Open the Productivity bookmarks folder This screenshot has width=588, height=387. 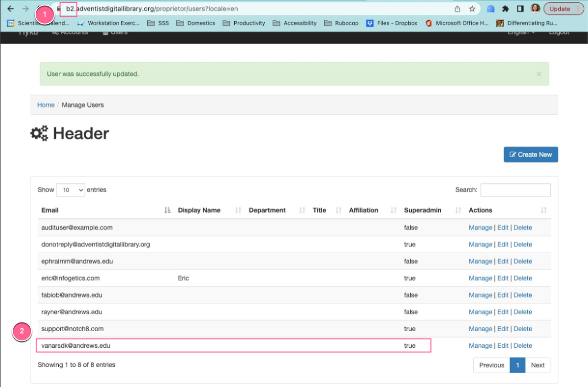pos(244,23)
